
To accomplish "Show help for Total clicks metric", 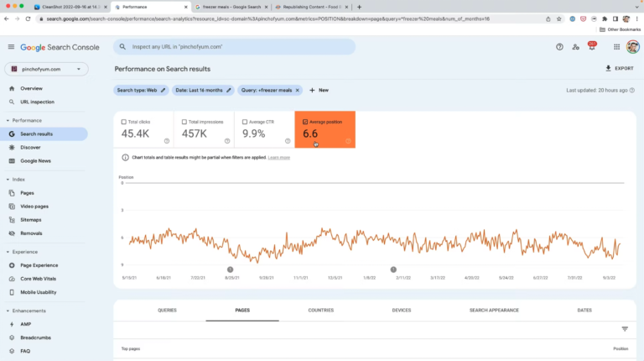I will coord(167,141).
